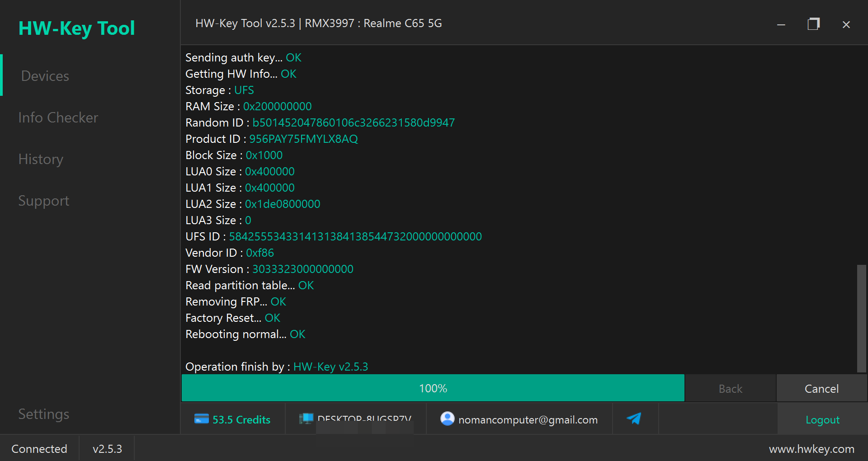Click the log panel vertical scrollbar

(862, 319)
